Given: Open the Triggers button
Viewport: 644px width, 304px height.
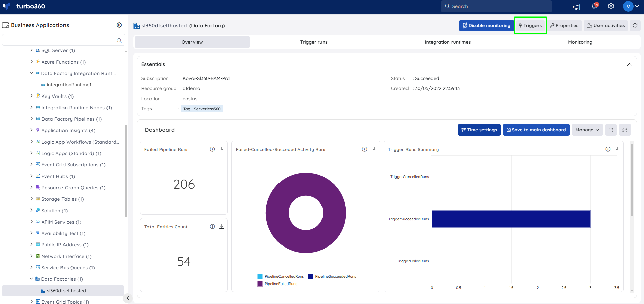Looking at the screenshot, I should pos(530,25).
